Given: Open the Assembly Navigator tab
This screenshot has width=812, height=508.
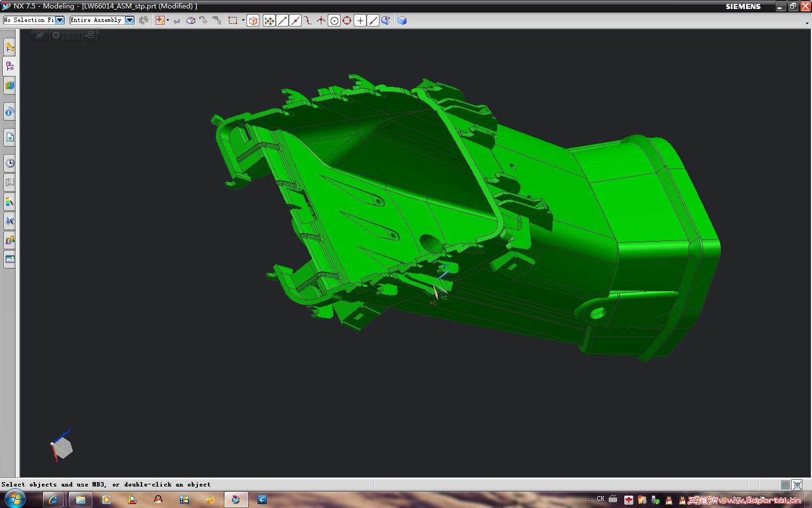Looking at the screenshot, I should point(10,47).
